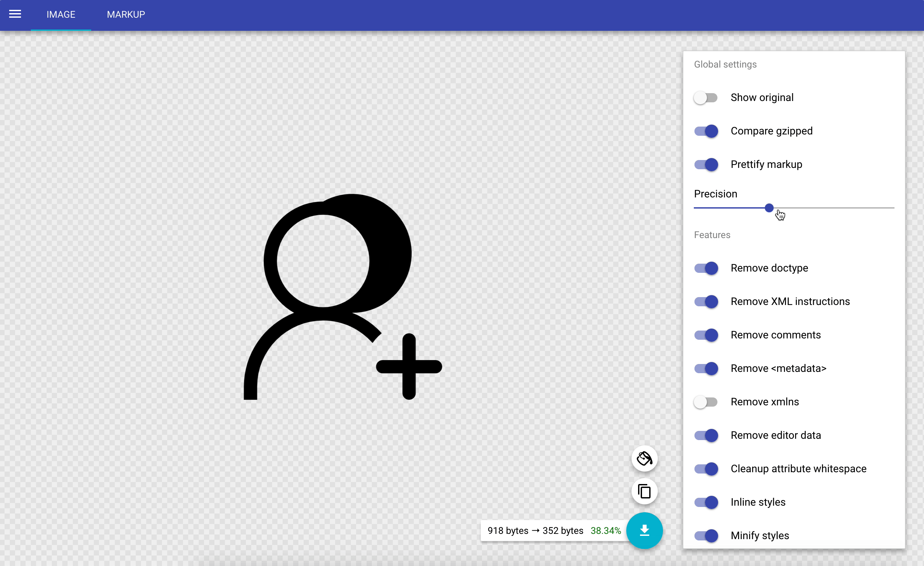Copy the optimized SVG markup icon
The image size is (924, 566).
pyautogui.click(x=644, y=491)
